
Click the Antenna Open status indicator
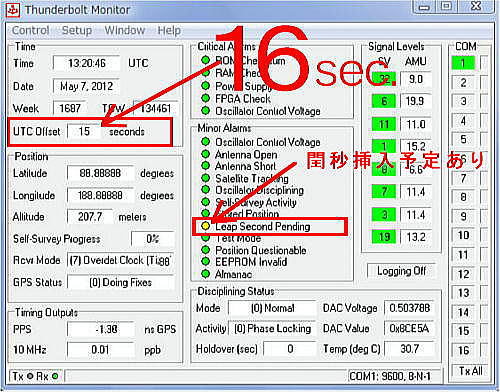[x=206, y=154]
